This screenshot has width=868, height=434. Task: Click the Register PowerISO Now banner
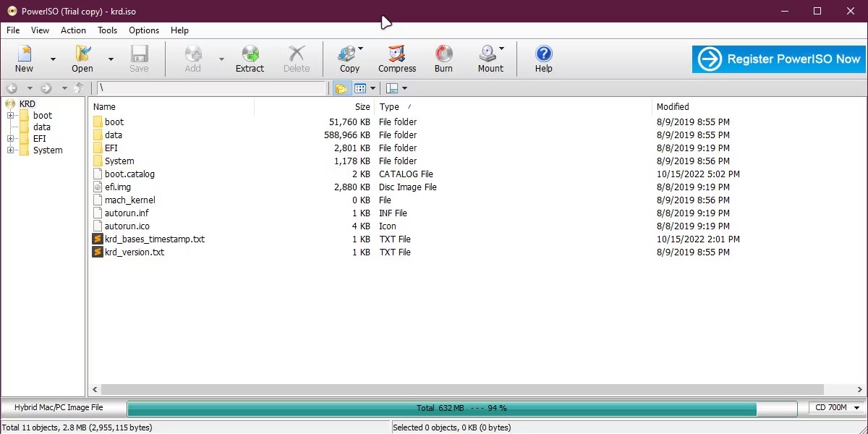tap(778, 59)
